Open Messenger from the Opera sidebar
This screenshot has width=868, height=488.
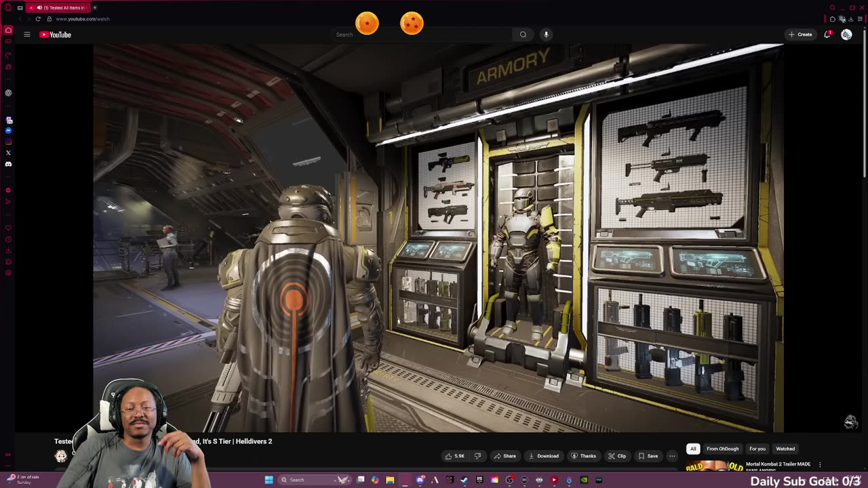(x=8, y=131)
